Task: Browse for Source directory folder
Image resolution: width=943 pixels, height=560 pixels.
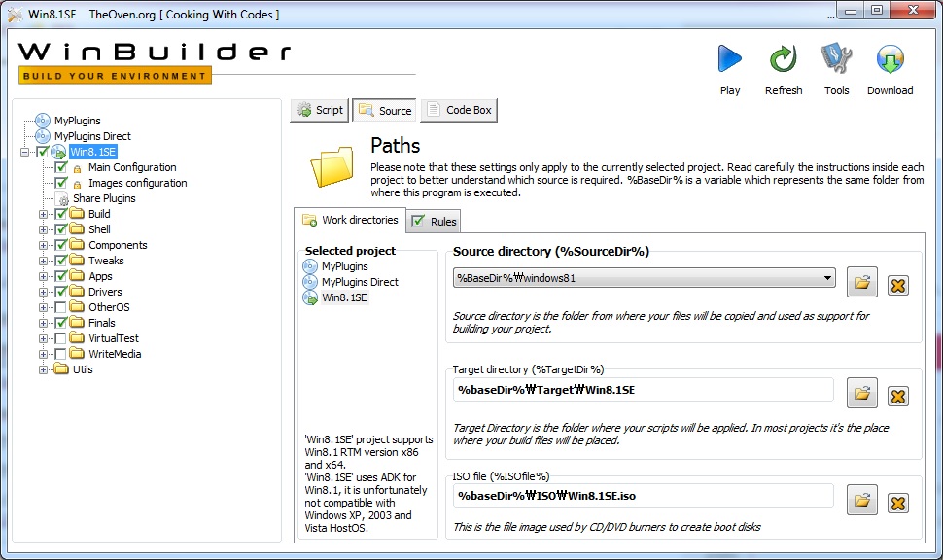Action: 861,282
